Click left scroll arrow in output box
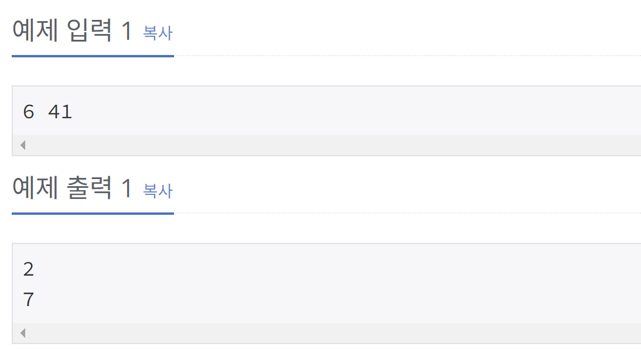Image resolution: width=641 pixels, height=364 pixels. point(23,333)
